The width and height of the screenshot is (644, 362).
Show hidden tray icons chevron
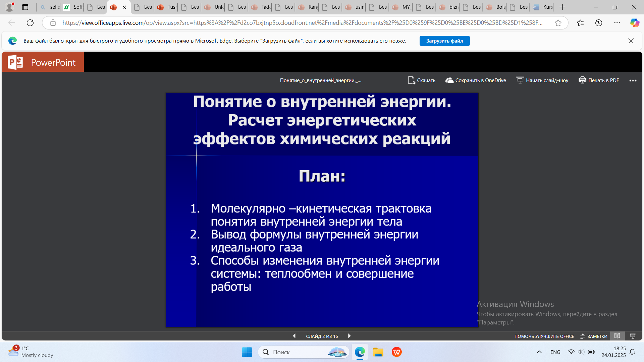coord(539,352)
